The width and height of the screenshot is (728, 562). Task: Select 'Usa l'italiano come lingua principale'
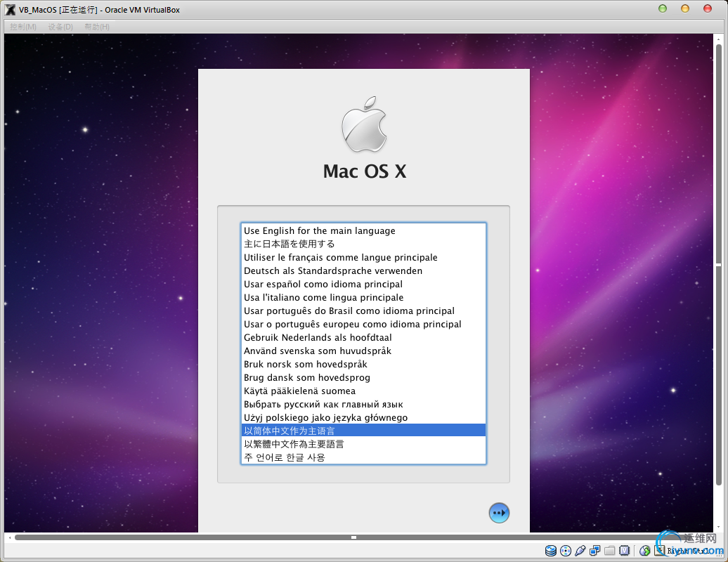coord(363,297)
